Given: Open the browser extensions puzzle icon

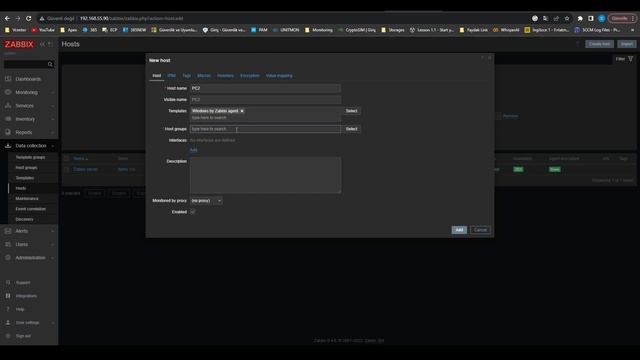Looking at the screenshot, I should tap(580, 18).
